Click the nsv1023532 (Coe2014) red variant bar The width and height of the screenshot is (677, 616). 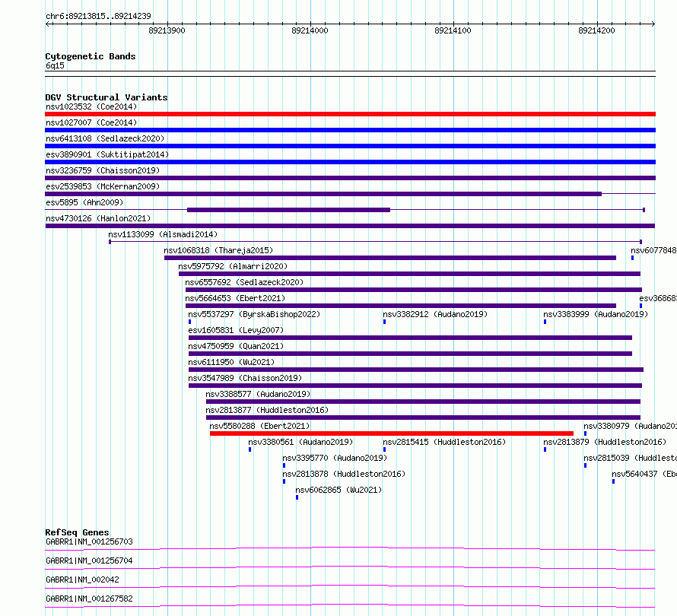tap(350, 114)
